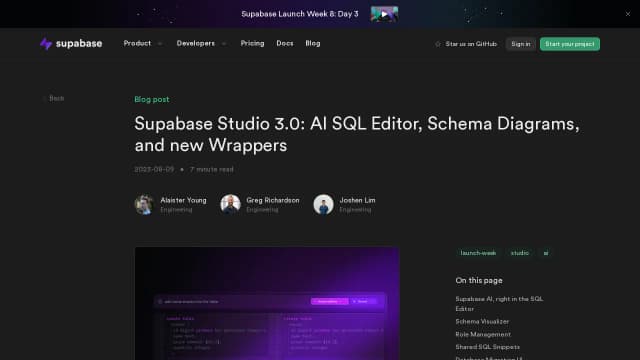Screen dimensions: 640x360
Task: Open Greg Richardson's avatar photo
Action: tap(230, 204)
